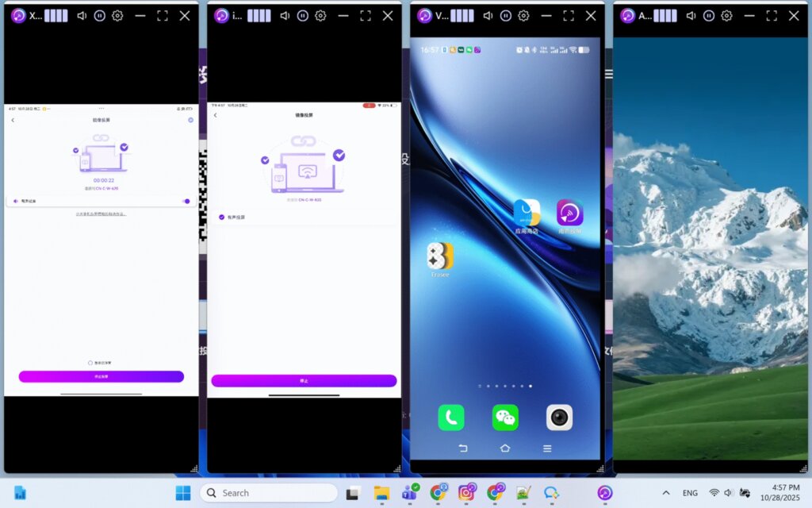
Task: Toggle the audio casting switch in first window
Action: tap(186, 202)
